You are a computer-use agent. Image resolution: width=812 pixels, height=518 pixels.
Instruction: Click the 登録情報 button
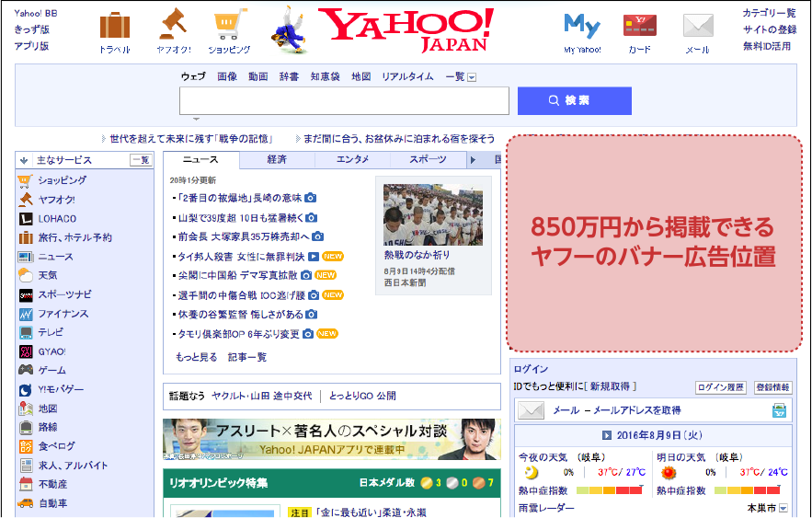coord(772,387)
